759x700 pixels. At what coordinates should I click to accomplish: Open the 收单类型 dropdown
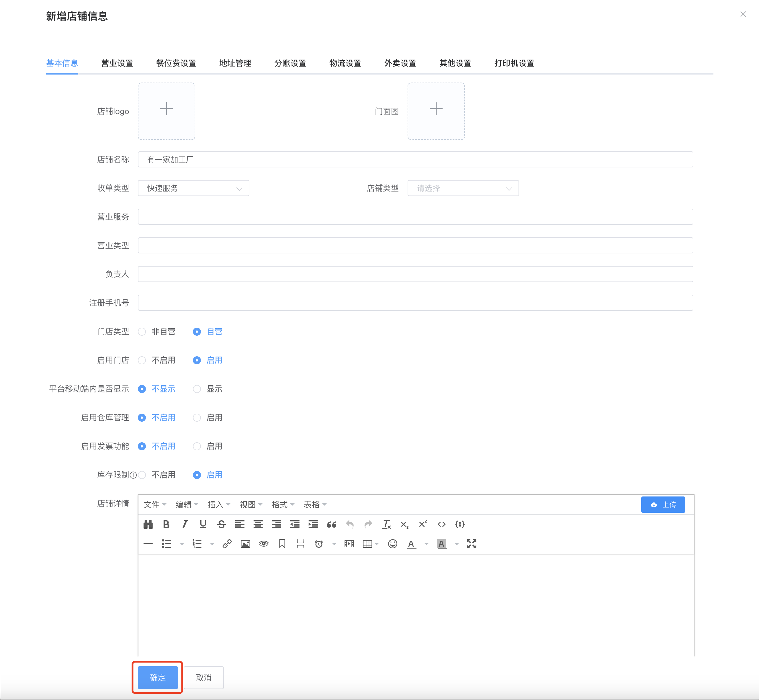pyautogui.click(x=193, y=188)
